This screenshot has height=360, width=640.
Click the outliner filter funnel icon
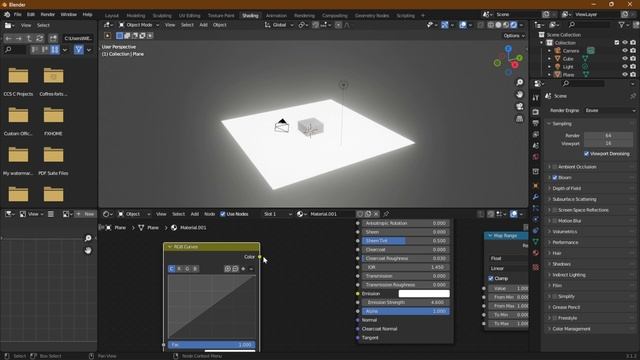click(x=621, y=25)
